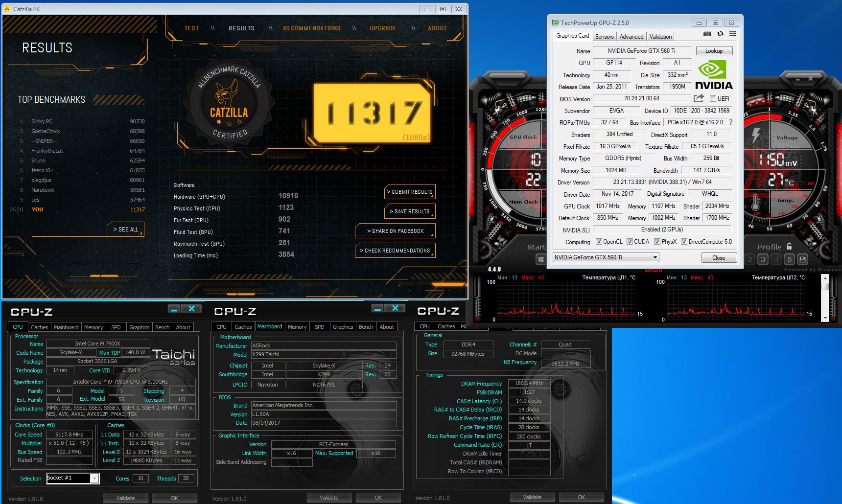842x504 pixels.
Task: Click the 'Slinky PC' leaderboard row
Action: (x=82, y=121)
